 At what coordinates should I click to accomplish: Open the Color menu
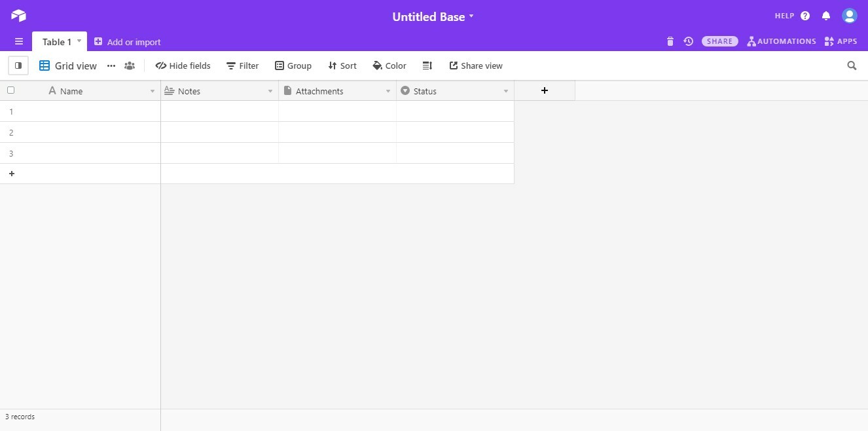click(x=389, y=66)
